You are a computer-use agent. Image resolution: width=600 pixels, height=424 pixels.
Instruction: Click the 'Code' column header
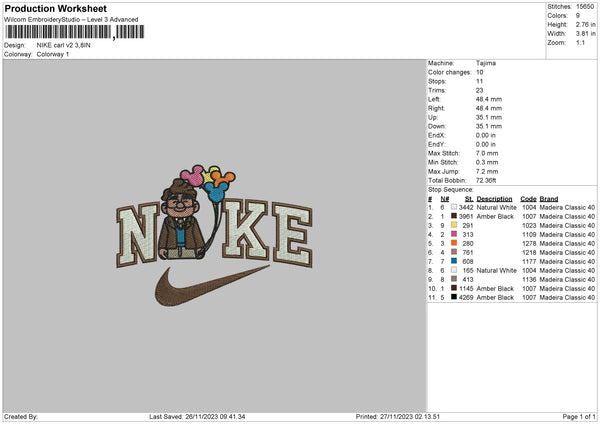(528, 199)
